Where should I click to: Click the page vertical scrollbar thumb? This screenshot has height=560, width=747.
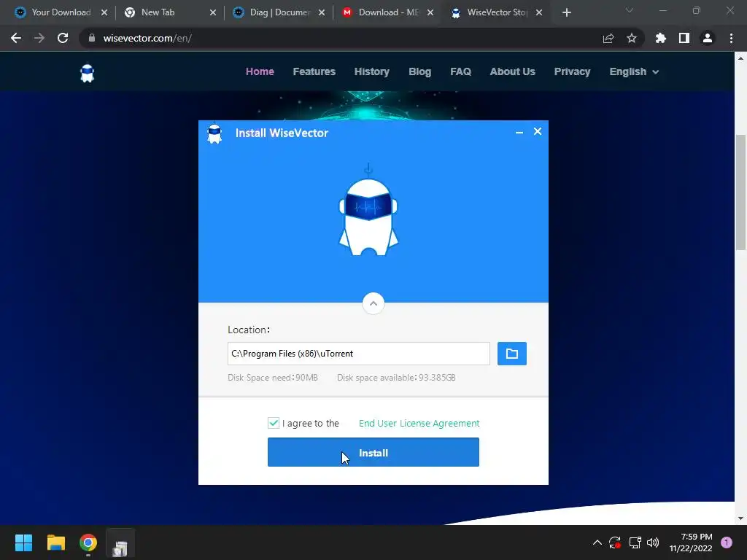click(x=740, y=192)
